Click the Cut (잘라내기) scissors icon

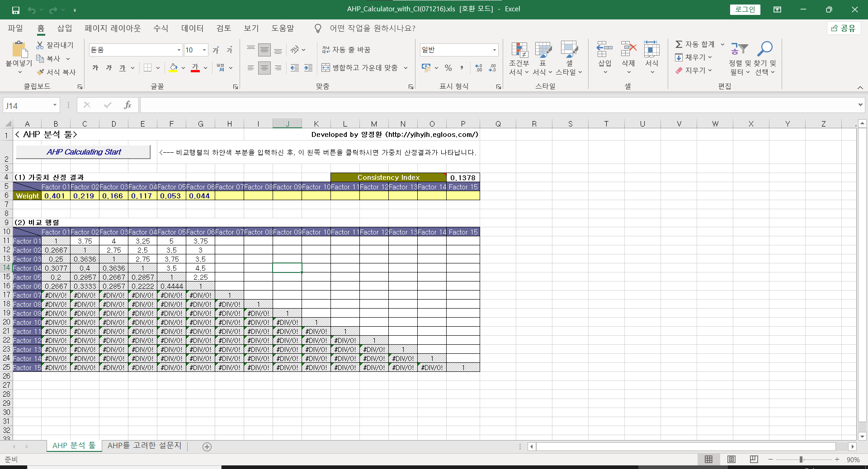point(40,45)
